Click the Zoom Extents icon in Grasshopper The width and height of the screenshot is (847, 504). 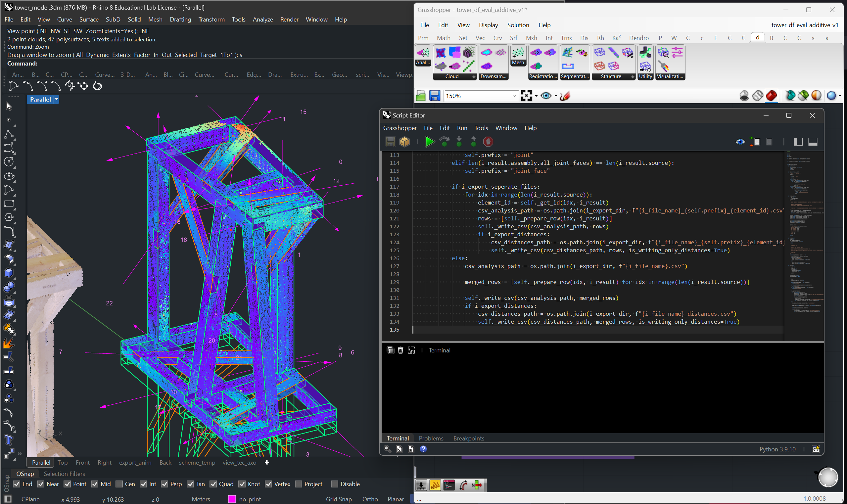(x=526, y=96)
